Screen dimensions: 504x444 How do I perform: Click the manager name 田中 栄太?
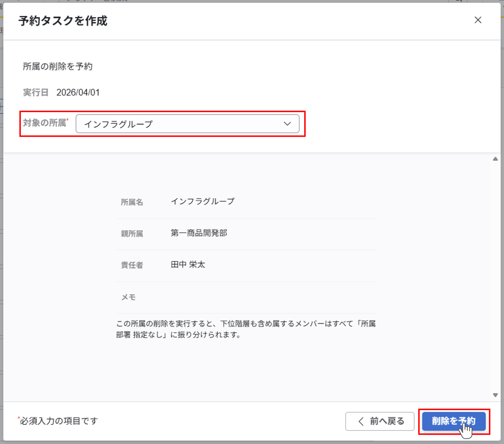[188, 264]
